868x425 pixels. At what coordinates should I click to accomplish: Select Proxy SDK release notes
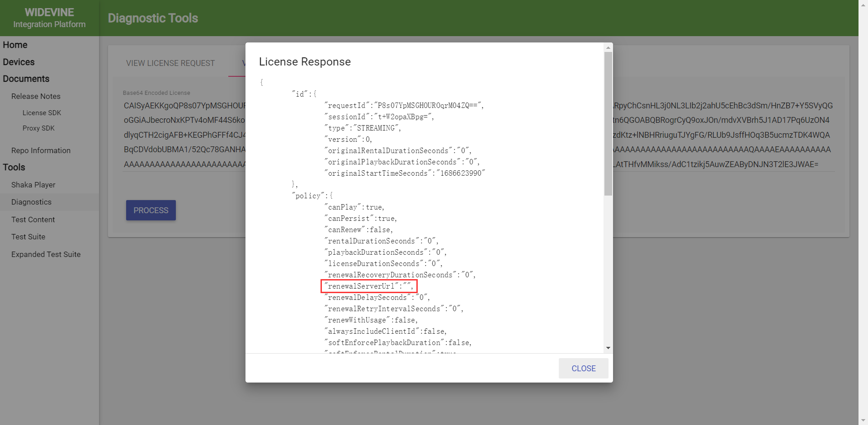38,128
